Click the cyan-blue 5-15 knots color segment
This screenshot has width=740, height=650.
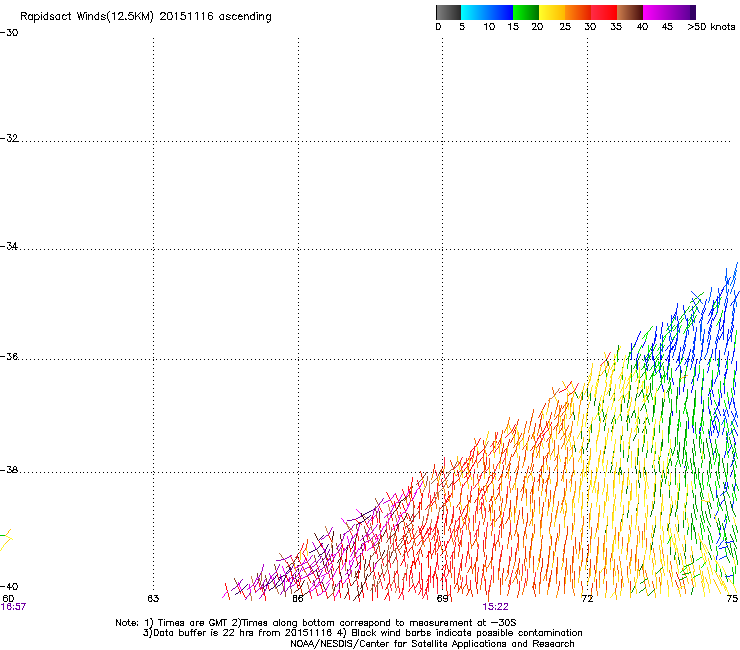coord(487,12)
